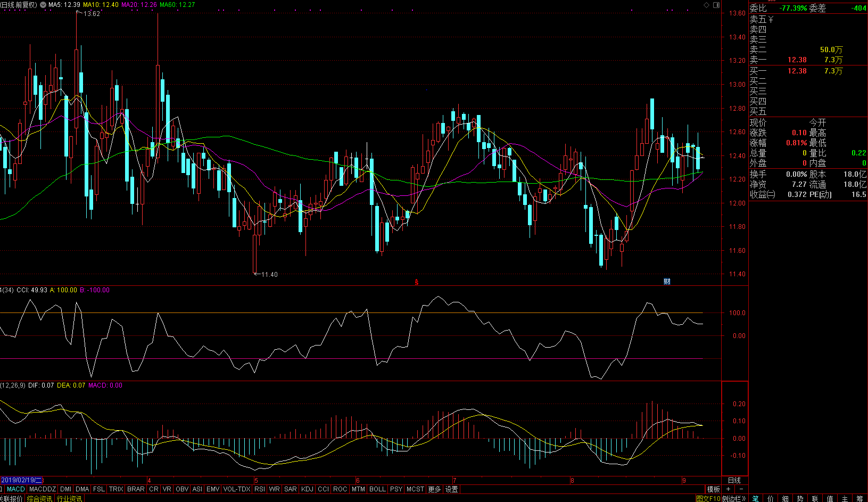Click the MA5: 12.39 legend
This screenshot has height=502, width=868.
64,5
